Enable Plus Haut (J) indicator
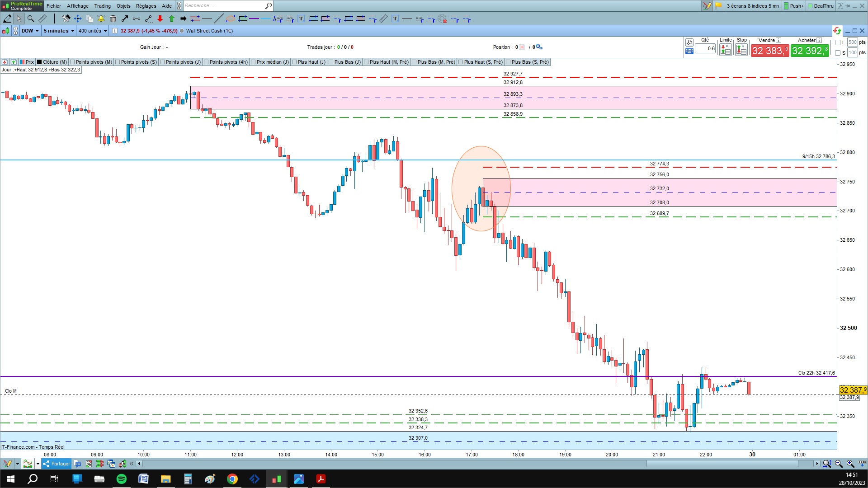 pos(294,62)
